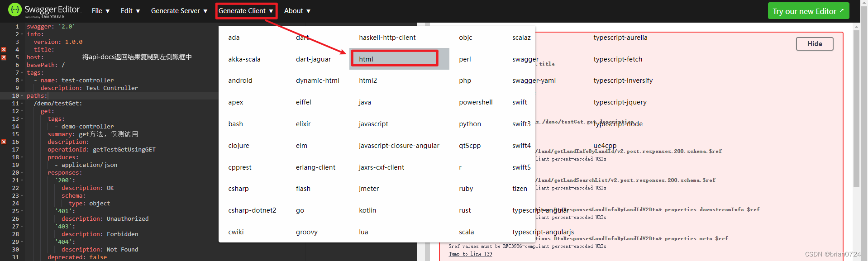Pick flash client generator
The image size is (868, 261).
[303, 189]
